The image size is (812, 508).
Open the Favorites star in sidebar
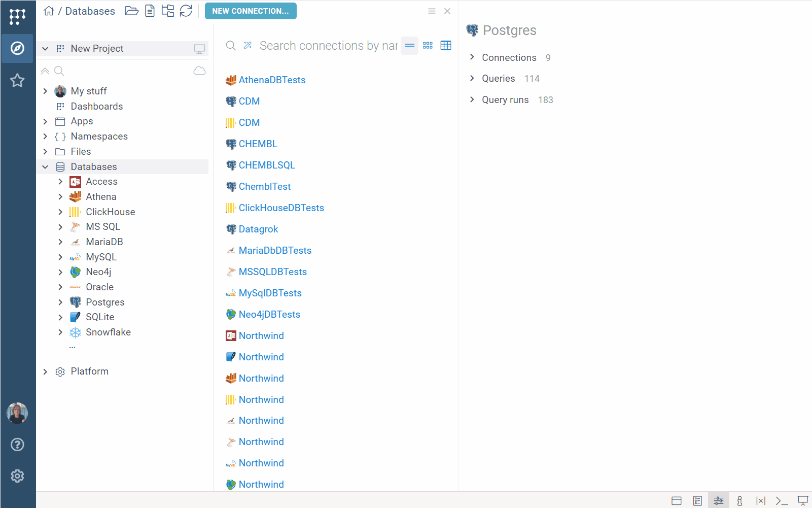pos(17,80)
